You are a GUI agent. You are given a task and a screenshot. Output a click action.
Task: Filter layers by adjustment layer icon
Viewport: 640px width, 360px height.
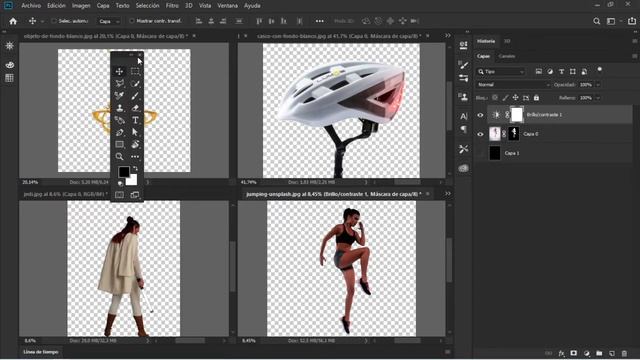tap(550, 71)
